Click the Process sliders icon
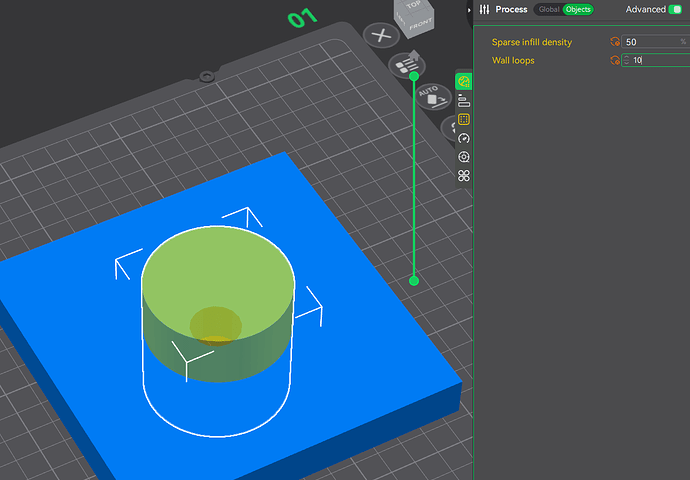Screen dimensions: 690x480 [484, 9]
